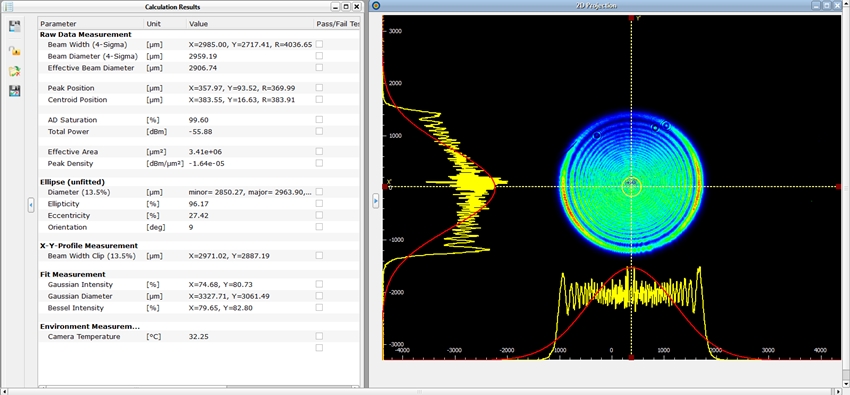Check Pass/Fail box for Camera Temperature

click(319, 336)
